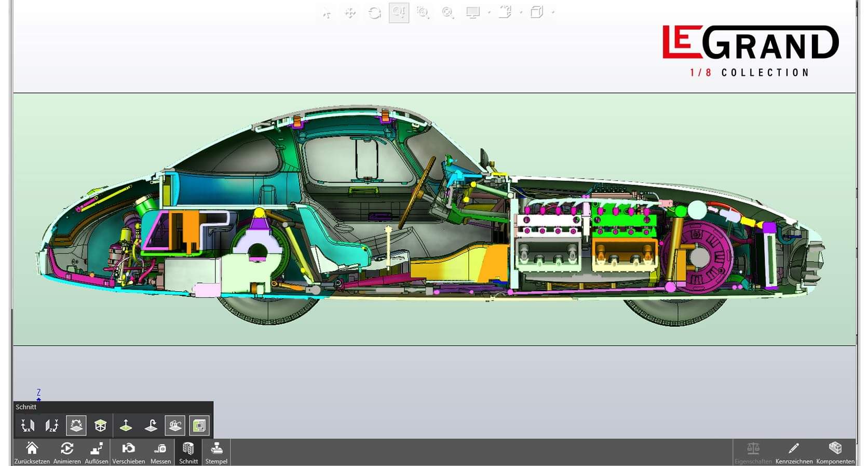Toggle the filled section cap display button
The height and width of the screenshot is (466, 868).
click(199, 426)
